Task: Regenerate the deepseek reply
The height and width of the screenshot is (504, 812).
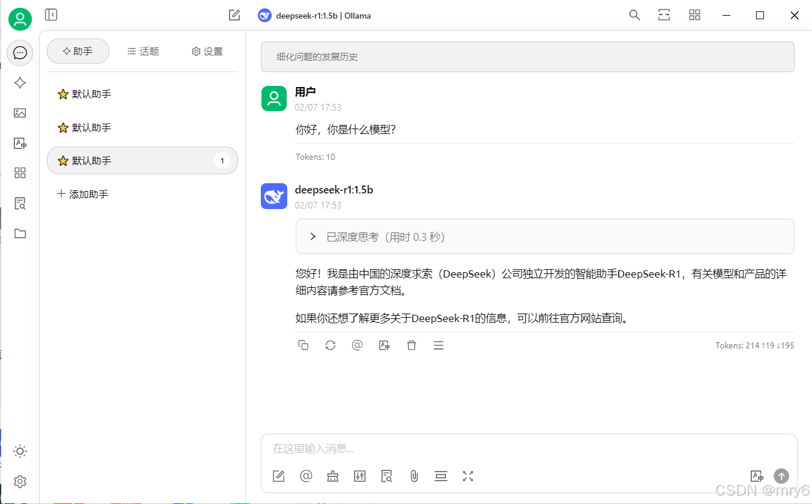Action: click(331, 345)
